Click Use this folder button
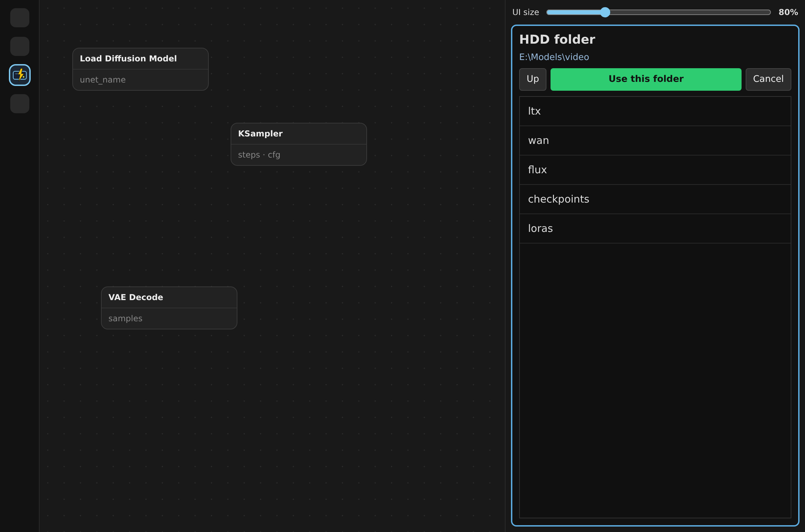This screenshot has width=805, height=532. [x=646, y=79]
